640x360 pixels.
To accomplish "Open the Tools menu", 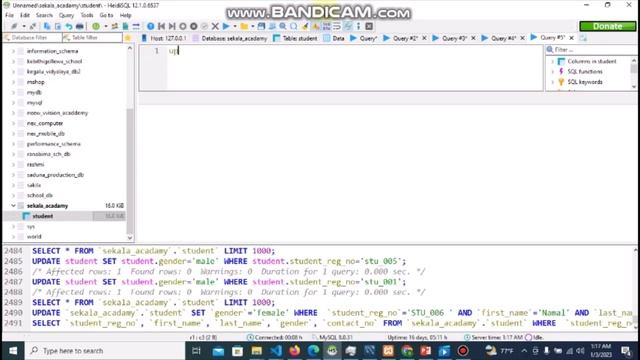I will point(87,15).
